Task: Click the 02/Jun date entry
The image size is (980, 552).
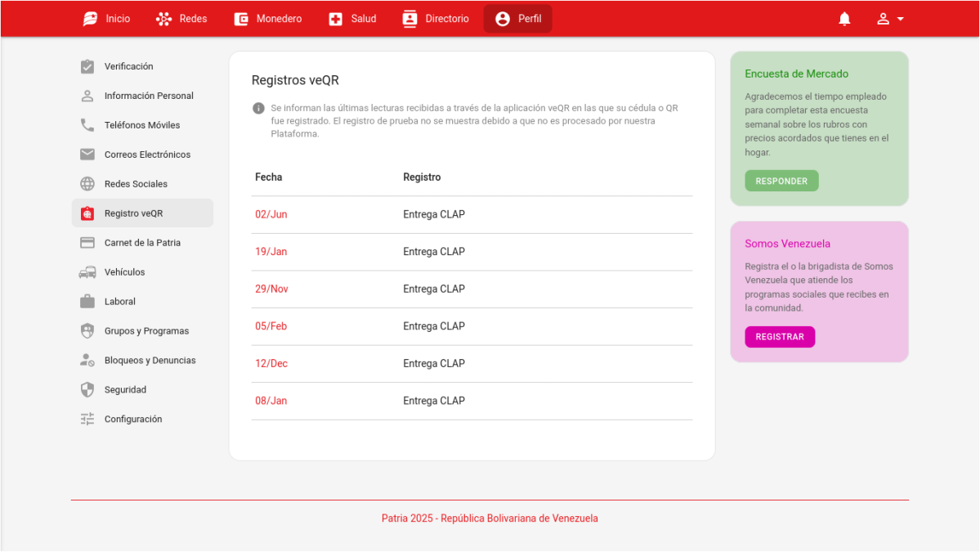Action: click(x=271, y=215)
